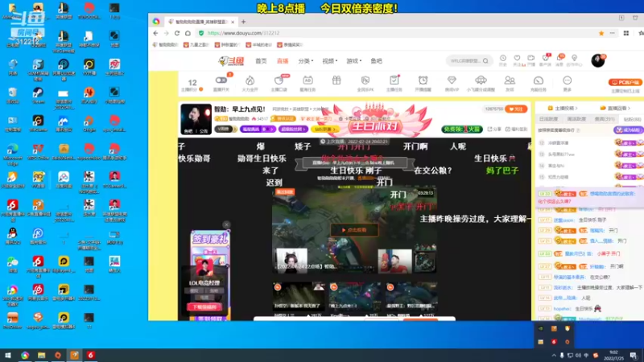Screen dimensions: 644x362
Task: Open the Windows Start menu
Action: pyautogui.click(x=8, y=355)
